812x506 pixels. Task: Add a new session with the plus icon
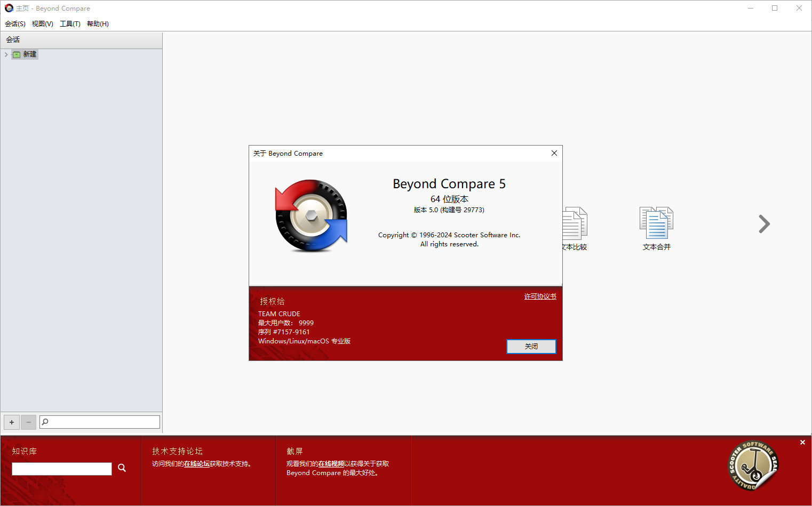coord(11,422)
